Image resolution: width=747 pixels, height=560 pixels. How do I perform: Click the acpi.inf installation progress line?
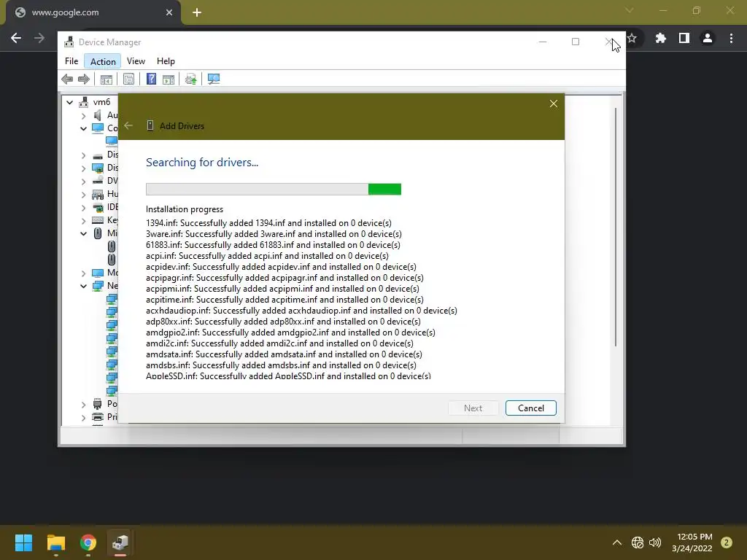(x=267, y=256)
